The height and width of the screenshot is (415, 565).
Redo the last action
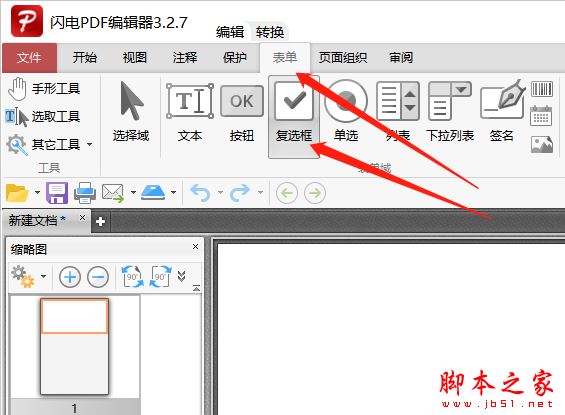point(240,193)
